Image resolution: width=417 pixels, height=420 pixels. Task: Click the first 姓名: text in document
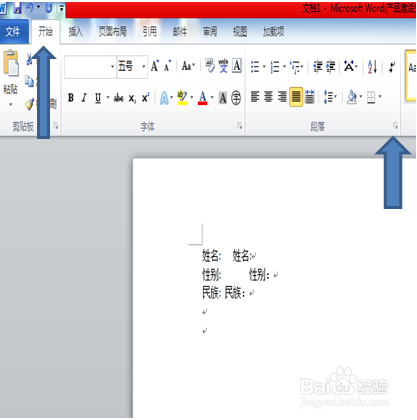click(212, 256)
